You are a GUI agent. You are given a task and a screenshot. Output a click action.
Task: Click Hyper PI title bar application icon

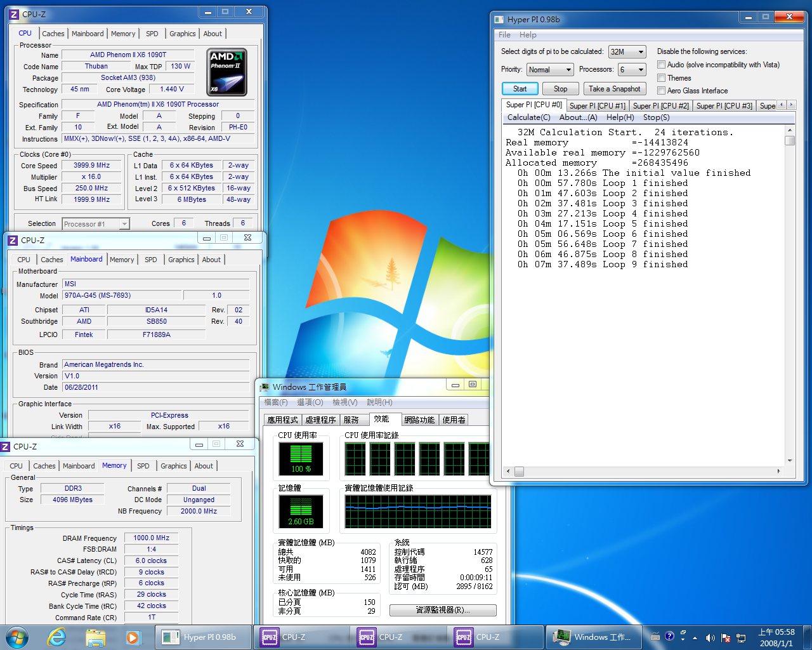pos(499,19)
